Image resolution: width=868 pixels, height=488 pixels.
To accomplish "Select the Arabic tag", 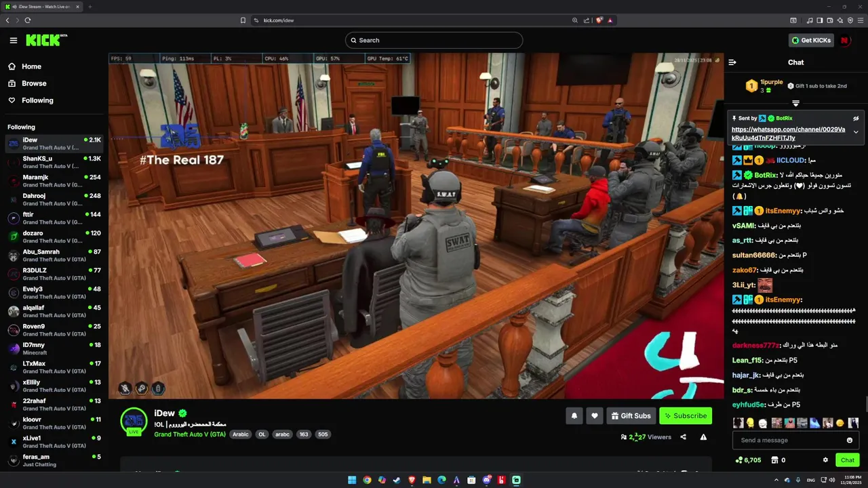I will [241, 434].
